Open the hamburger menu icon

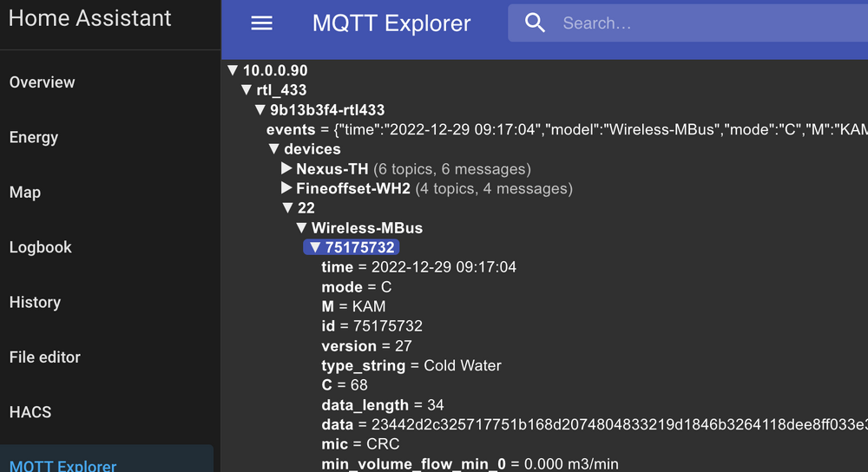pos(261,23)
